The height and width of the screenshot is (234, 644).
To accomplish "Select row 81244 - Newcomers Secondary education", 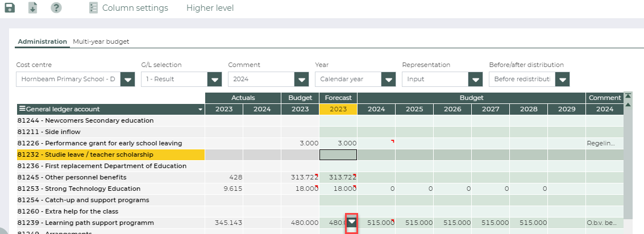I will 111,120.
